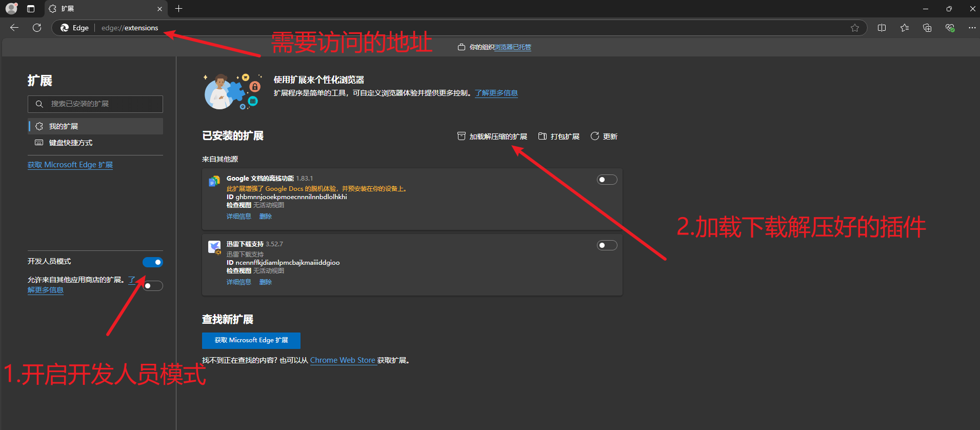Open the Collections icon
This screenshot has height=430, width=980.
tap(927, 28)
